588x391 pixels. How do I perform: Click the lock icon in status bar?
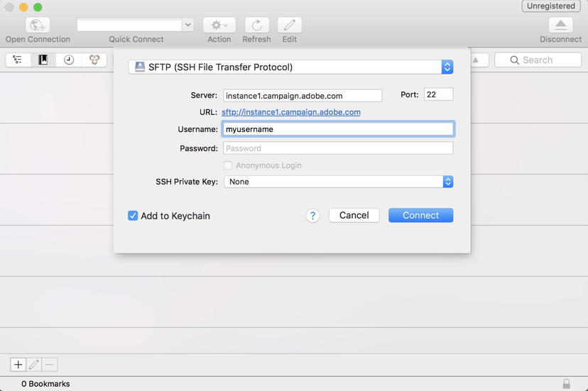(566, 383)
